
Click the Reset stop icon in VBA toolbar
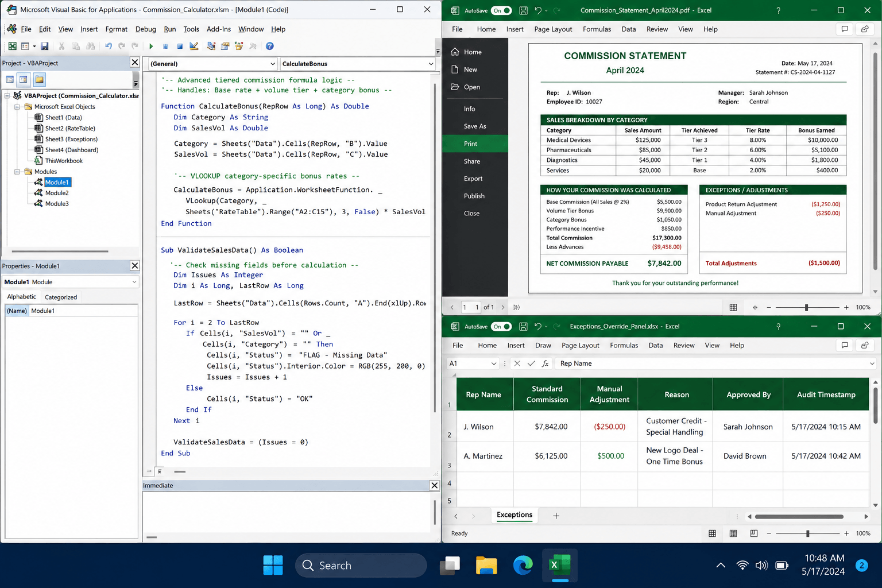(180, 46)
